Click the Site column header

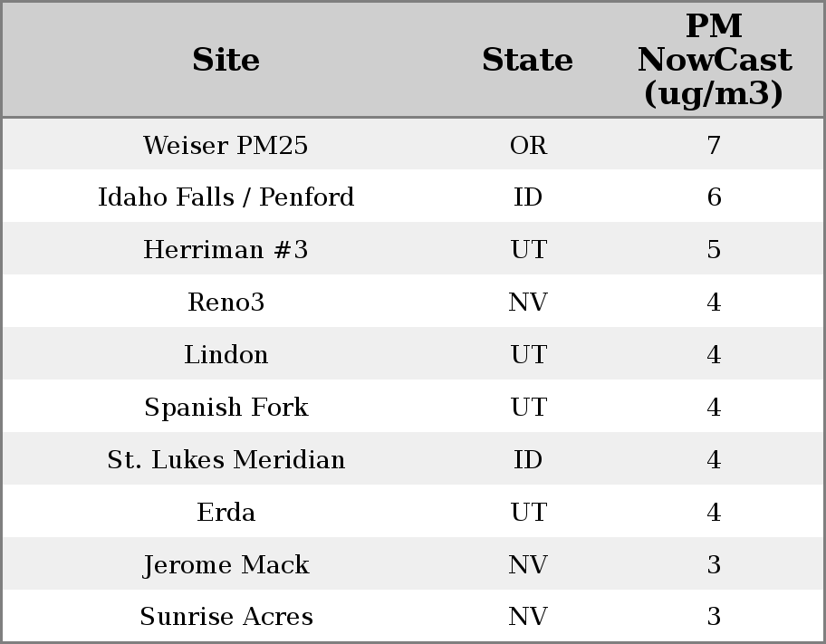[x=226, y=60]
